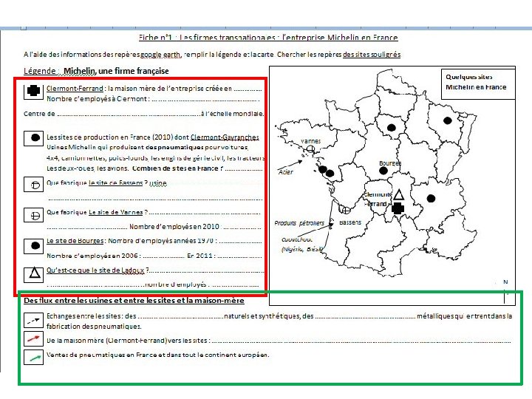
Task: Click dashed black arrow legend box beside 'Echanges entre les sites'
Action: click(33, 320)
